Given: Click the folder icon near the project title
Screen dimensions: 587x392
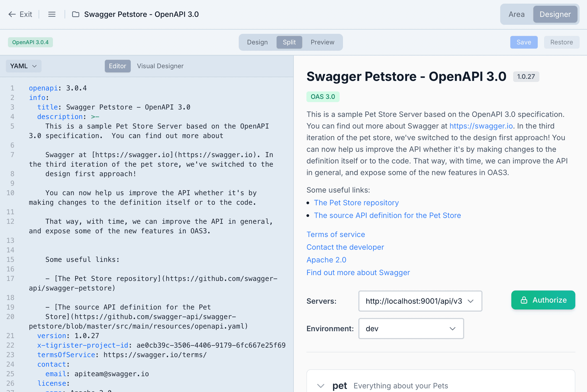Looking at the screenshot, I should click(x=76, y=14).
